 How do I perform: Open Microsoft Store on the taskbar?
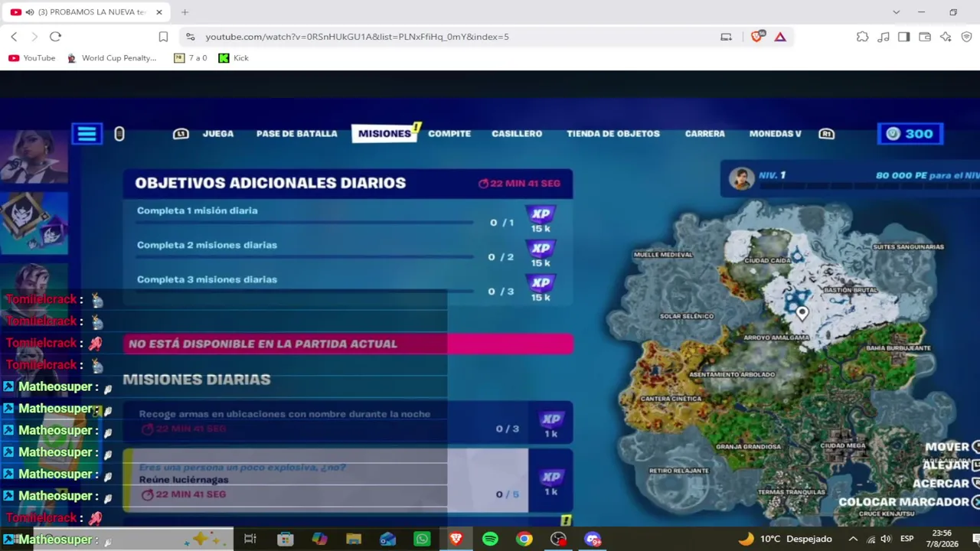pyautogui.click(x=285, y=539)
